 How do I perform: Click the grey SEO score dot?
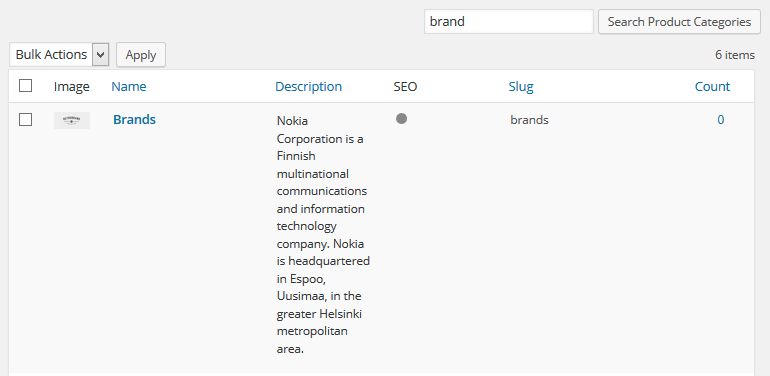[x=402, y=118]
